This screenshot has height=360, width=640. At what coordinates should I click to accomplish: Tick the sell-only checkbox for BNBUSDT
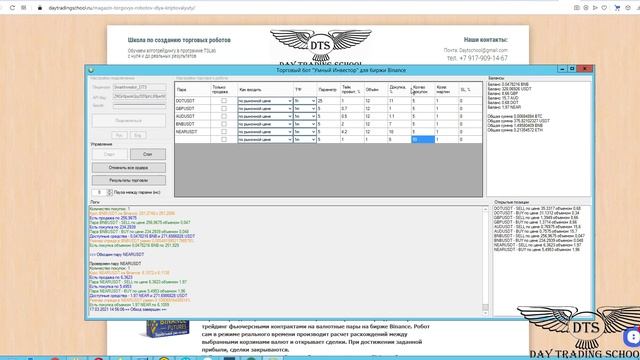click(x=224, y=124)
